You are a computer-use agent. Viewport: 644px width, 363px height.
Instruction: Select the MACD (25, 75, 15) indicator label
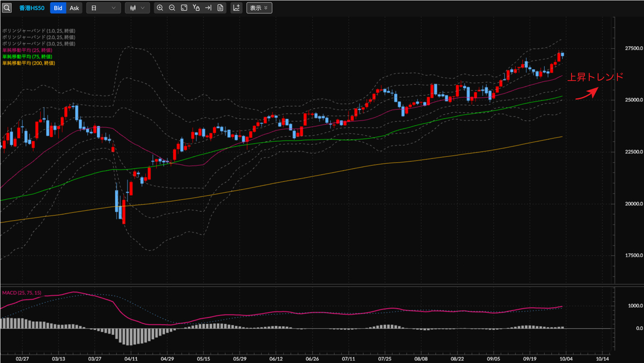21,293
